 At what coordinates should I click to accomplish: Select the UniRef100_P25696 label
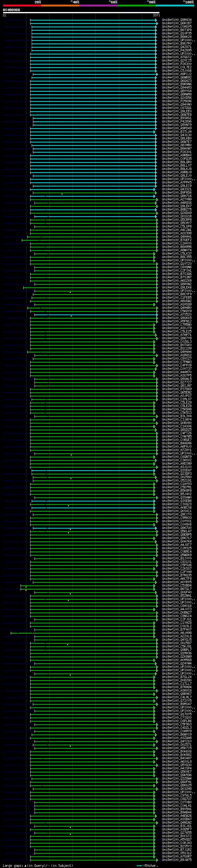click(177, 101)
